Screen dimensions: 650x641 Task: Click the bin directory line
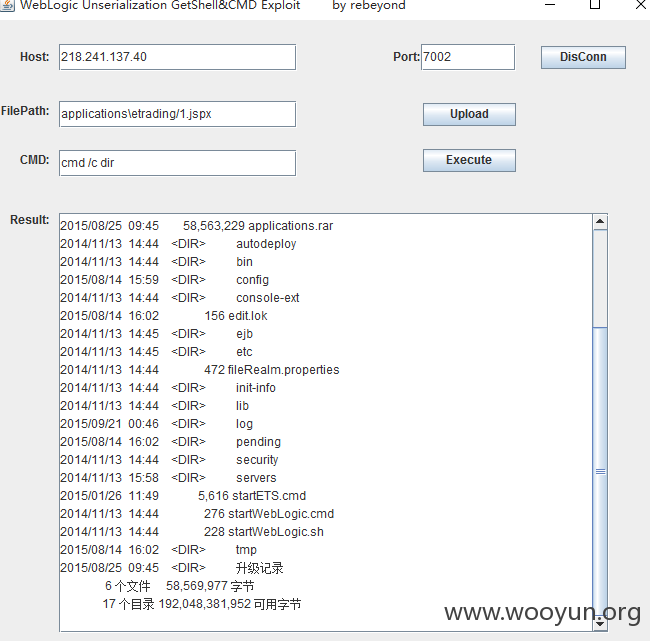click(157, 262)
